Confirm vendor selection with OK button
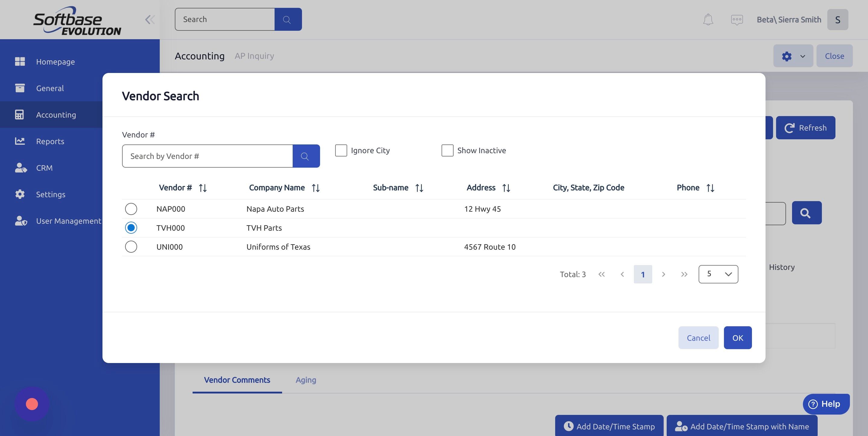Image resolution: width=868 pixels, height=436 pixels. [738, 337]
